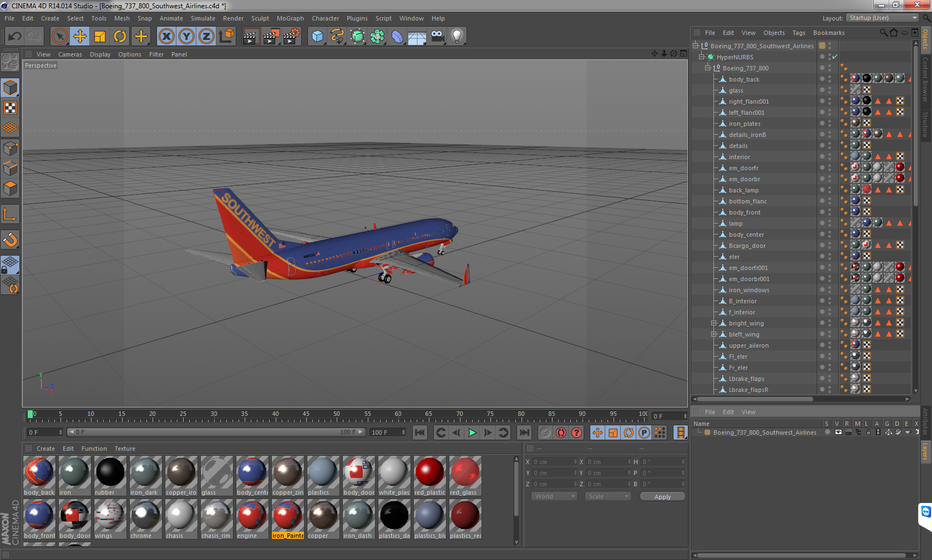This screenshot has height=560, width=932.
Task: Toggle Z axis lock
Action: (x=206, y=37)
